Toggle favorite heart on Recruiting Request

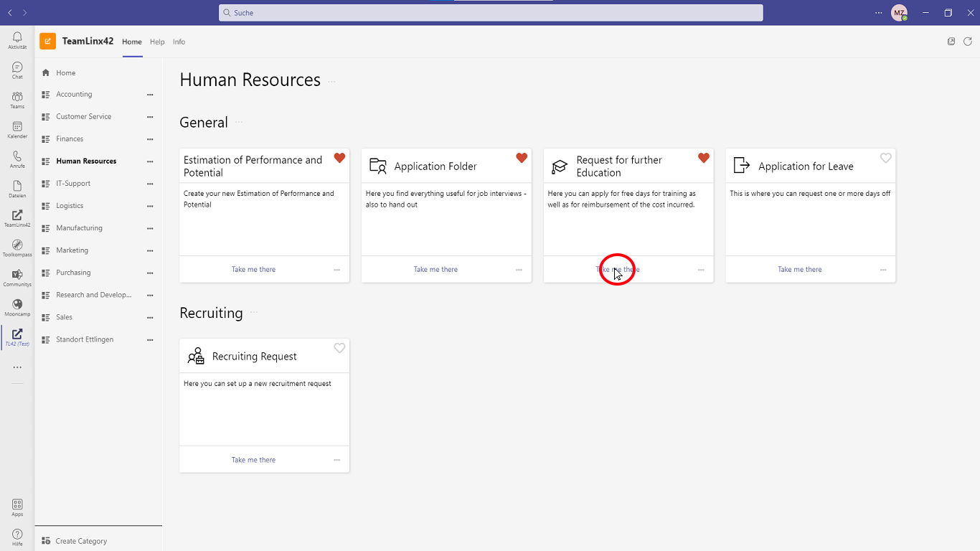coord(339,348)
